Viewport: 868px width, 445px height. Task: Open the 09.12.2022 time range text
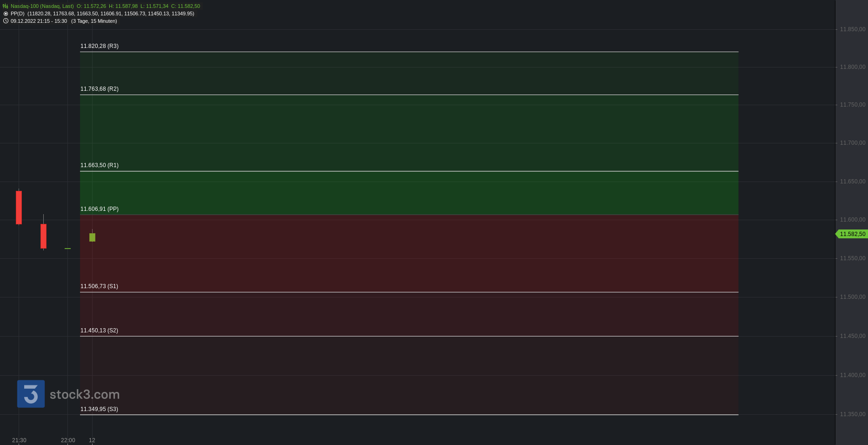pyautogui.click(x=39, y=21)
